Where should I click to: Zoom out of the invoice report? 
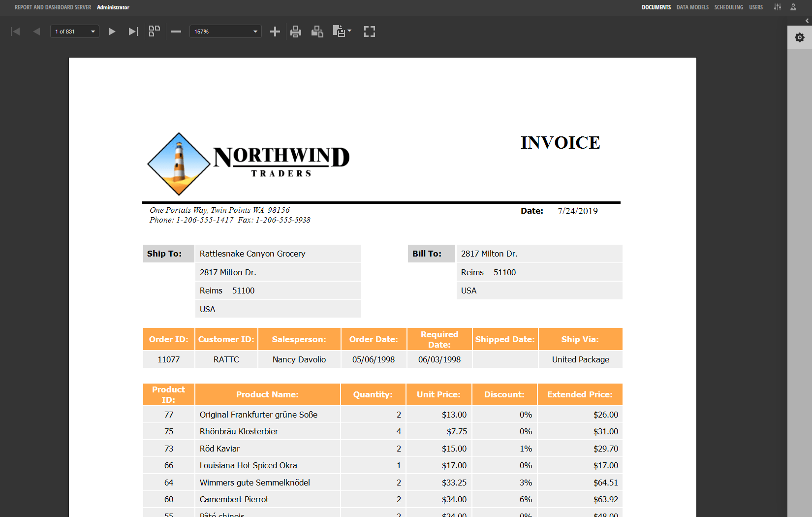tap(176, 31)
